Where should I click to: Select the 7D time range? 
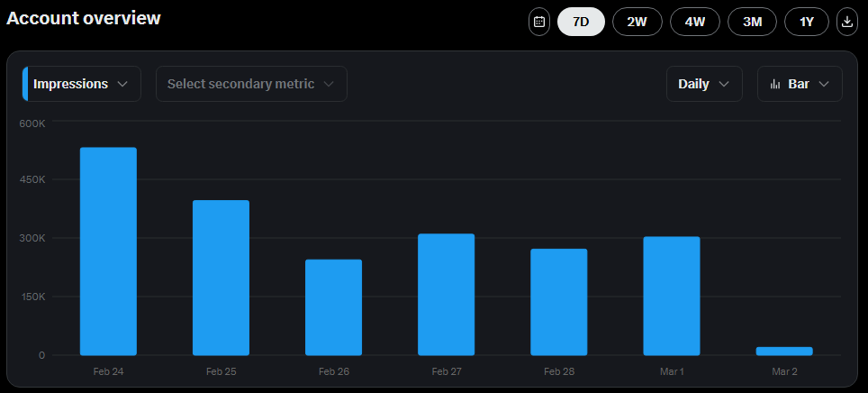pos(581,22)
